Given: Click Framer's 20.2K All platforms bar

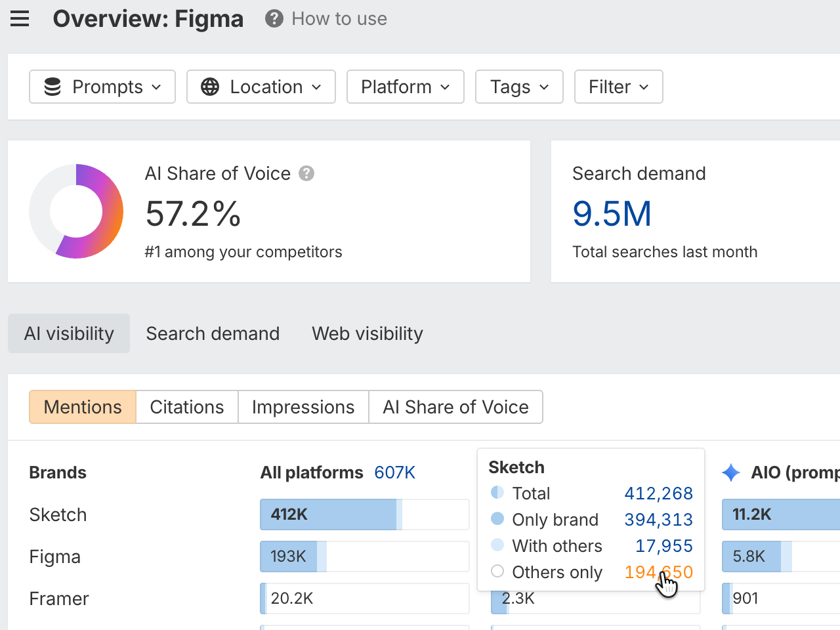Looking at the screenshot, I should click(365, 598).
